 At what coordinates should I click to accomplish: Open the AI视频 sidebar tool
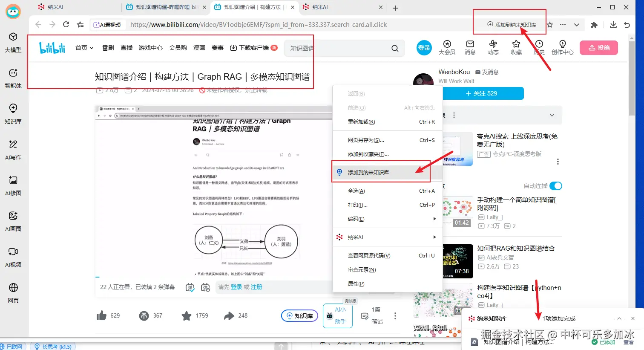tap(13, 257)
